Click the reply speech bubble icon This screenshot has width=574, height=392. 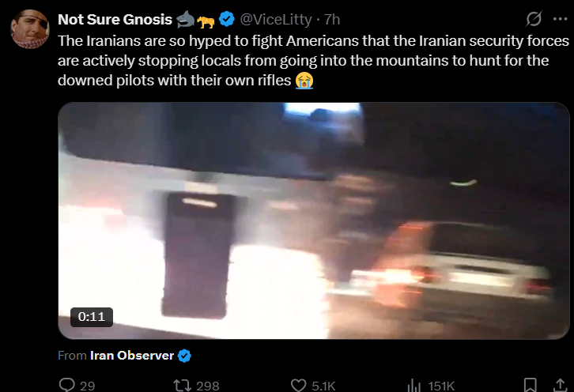click(67, 385)
